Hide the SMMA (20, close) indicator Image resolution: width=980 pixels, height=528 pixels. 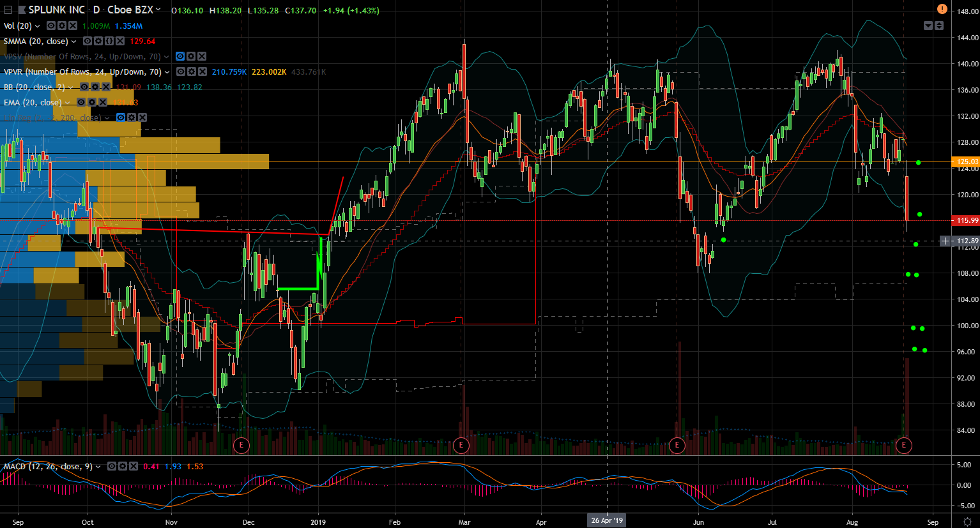pos(88,41)
